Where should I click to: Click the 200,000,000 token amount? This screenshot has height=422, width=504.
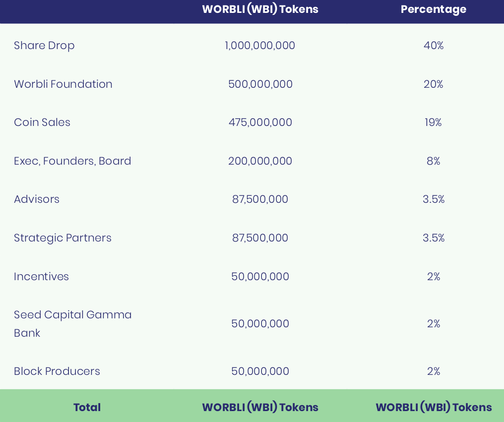(260, 161)
